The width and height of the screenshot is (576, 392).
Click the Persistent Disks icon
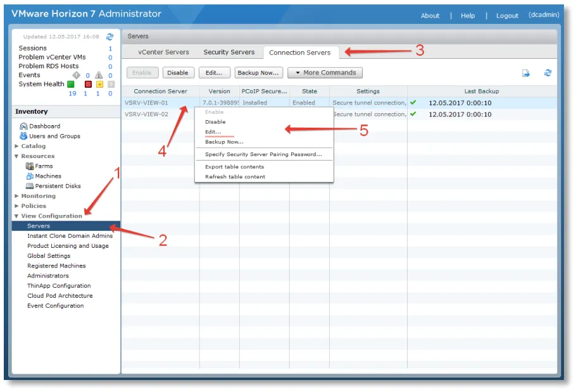(x=30, y=186)
